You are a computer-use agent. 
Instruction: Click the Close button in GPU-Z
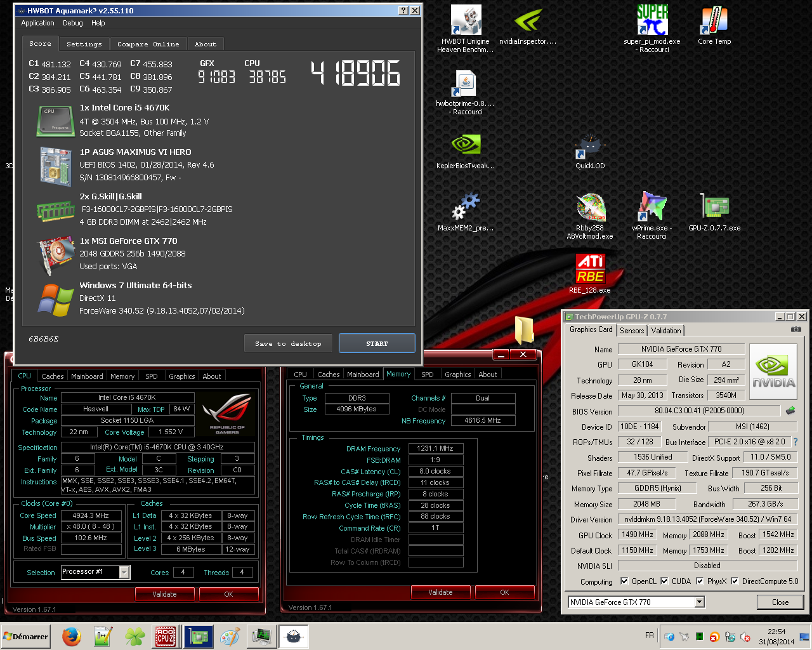click(x=780, y=602)
